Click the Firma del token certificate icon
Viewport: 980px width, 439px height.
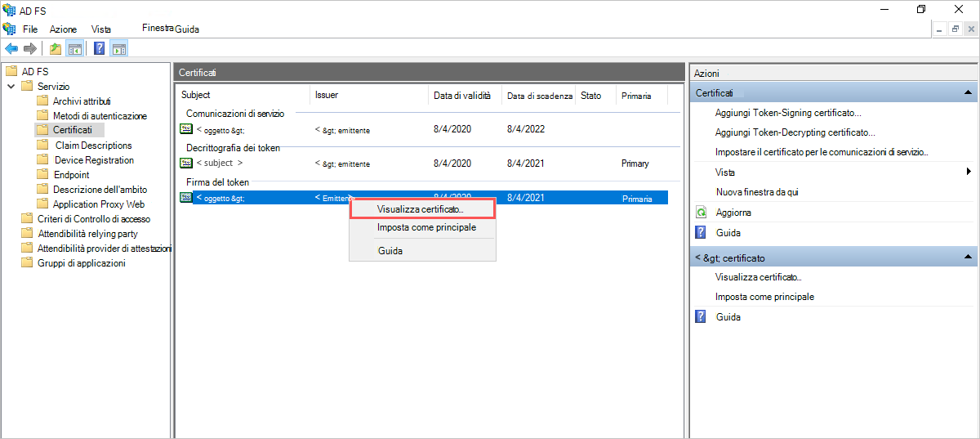tap(186, 198)
